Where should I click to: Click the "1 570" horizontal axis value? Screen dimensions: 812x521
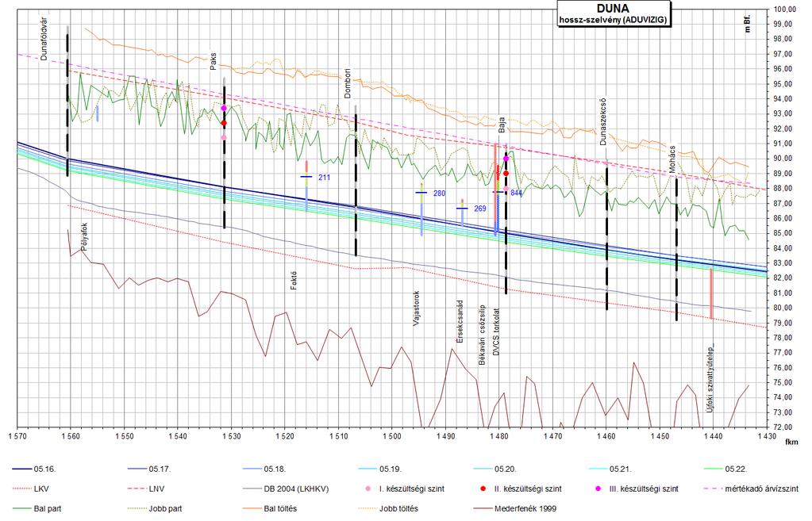tap(17, 436)
